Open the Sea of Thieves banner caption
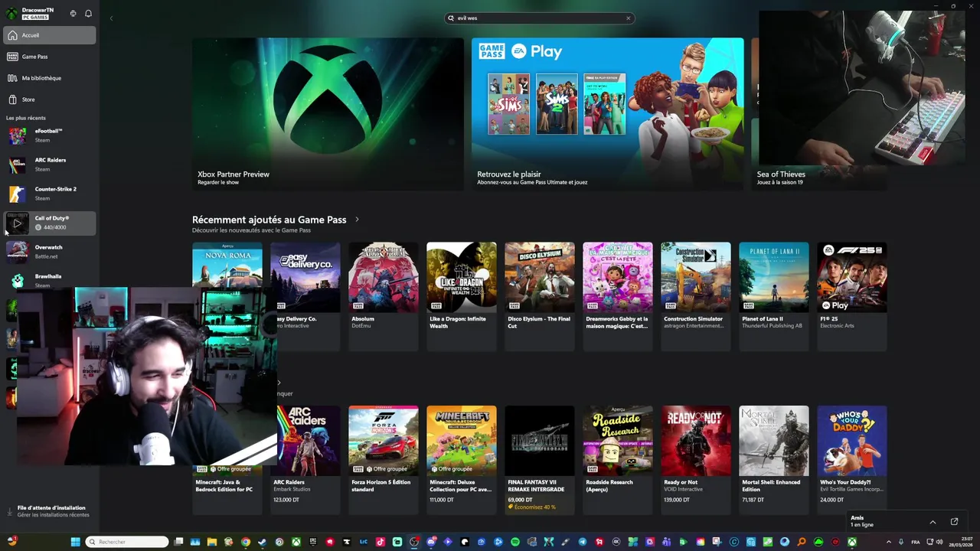The height and width of the screenshot is (551, 980). [x=781, y=178]
